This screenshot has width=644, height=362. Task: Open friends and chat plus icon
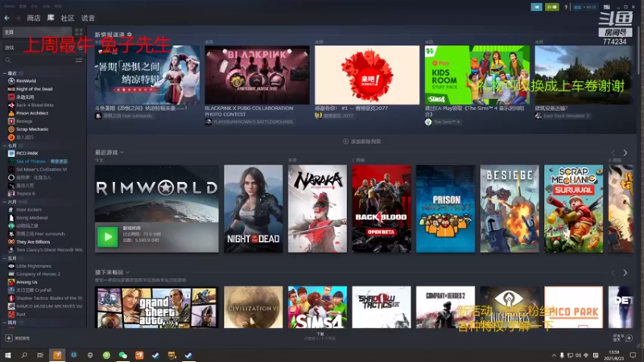(629, 338)
